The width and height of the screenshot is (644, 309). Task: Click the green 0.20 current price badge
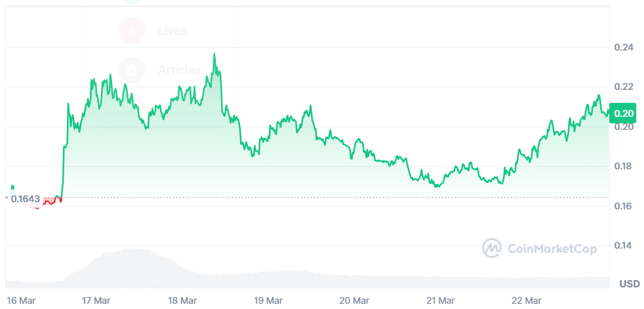(x=623, y=113)
